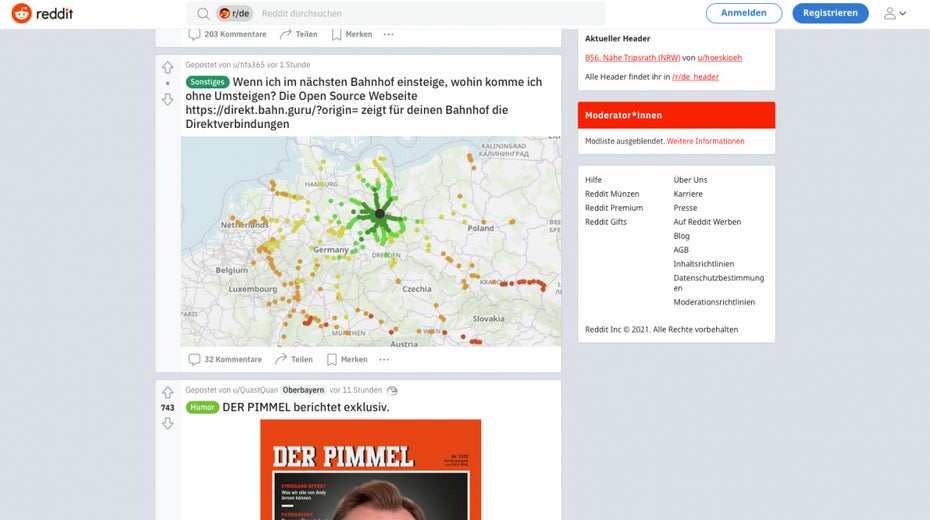The width and height of the screenshot is (930, 520).
Task: Open more options beside 203 Kommentare post
Action: click(388, 34)
